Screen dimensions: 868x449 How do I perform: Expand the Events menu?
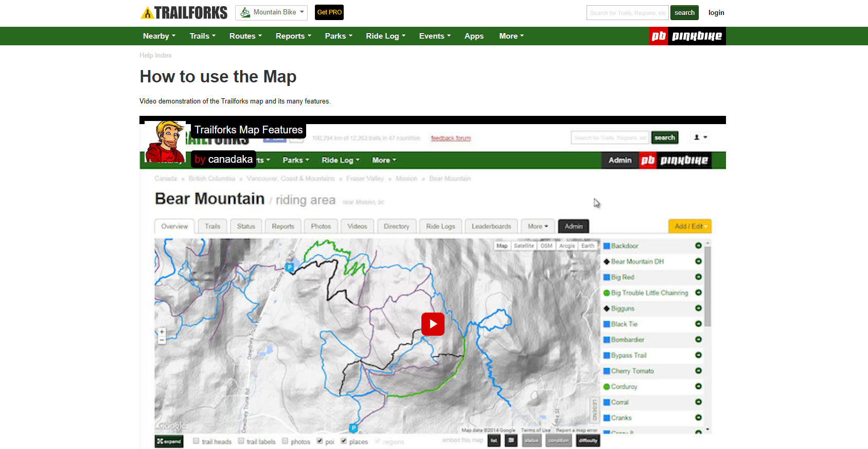[x=435, y=36]
